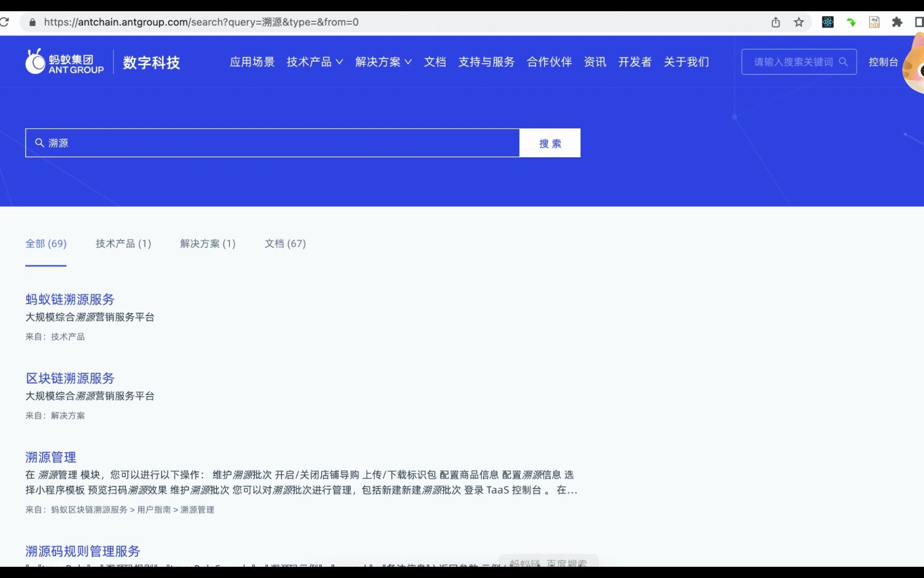Image resolution: width=924 pixels, height=578 pixels.
Task: Click the magnifier icon in main search box
Action: 40,143
